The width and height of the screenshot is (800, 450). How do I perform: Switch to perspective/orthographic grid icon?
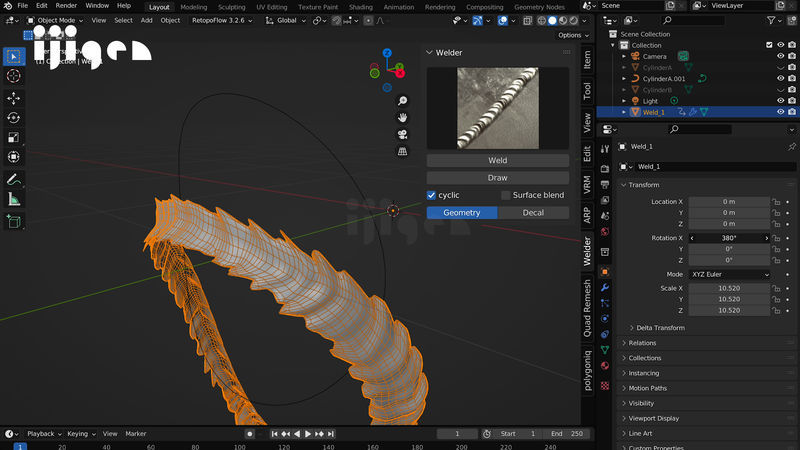click(402, 152)
